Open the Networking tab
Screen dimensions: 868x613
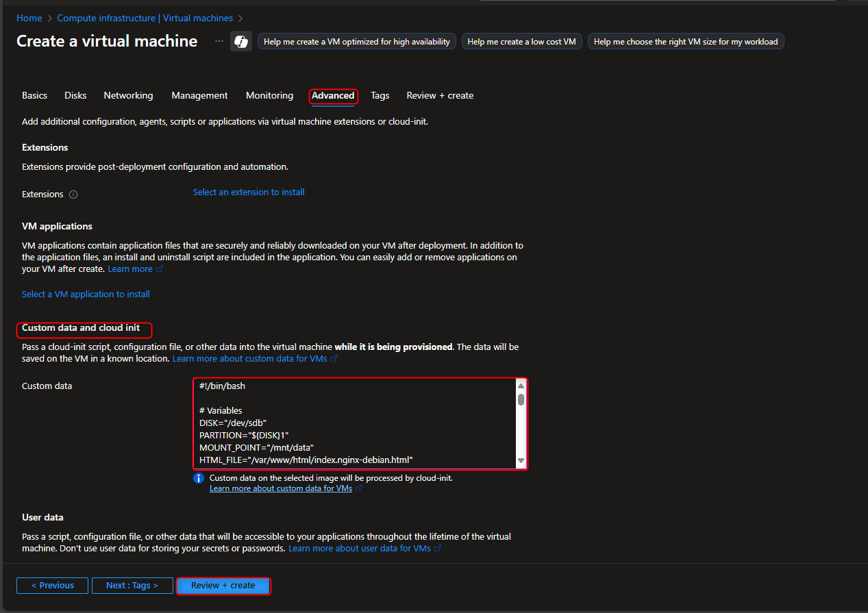(x=128, y=95)
